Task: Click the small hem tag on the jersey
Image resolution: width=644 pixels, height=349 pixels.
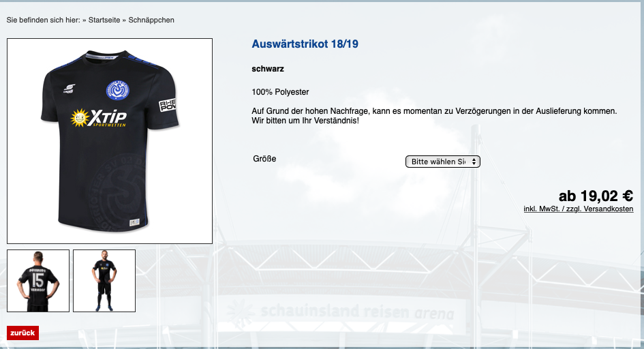Action: [134, 222]
